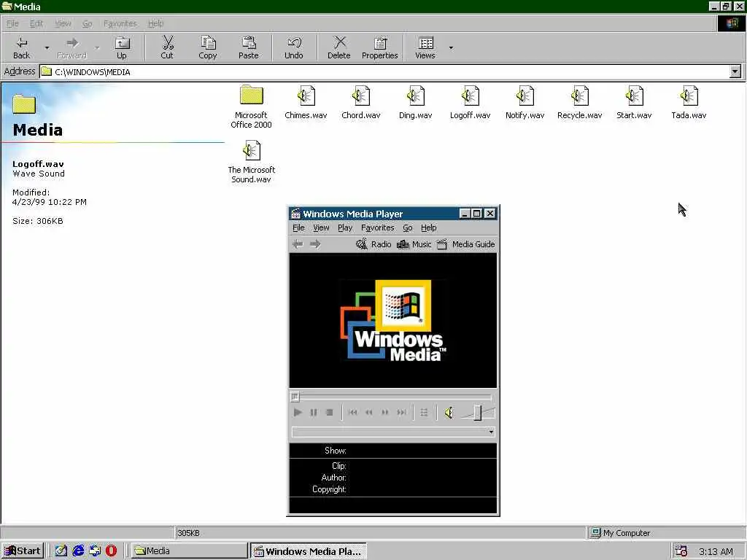Open Music in Windows Media Player
This screenshot has width=747, height=560.
(x=414, y=244)
